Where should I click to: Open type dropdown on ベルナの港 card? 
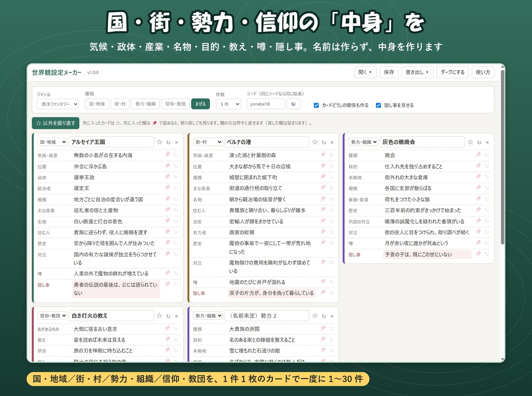pyautogui.click(x=208, y=142)
